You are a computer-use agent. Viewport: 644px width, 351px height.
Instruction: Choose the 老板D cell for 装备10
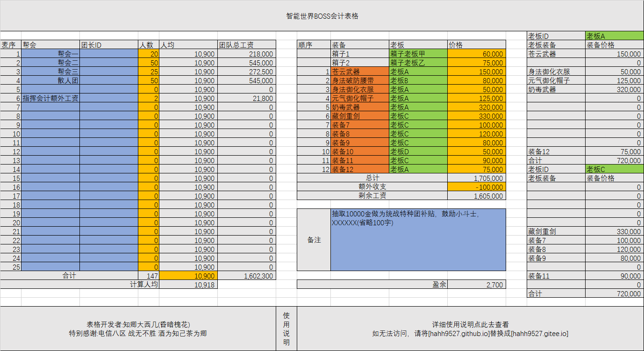point(418,152)
